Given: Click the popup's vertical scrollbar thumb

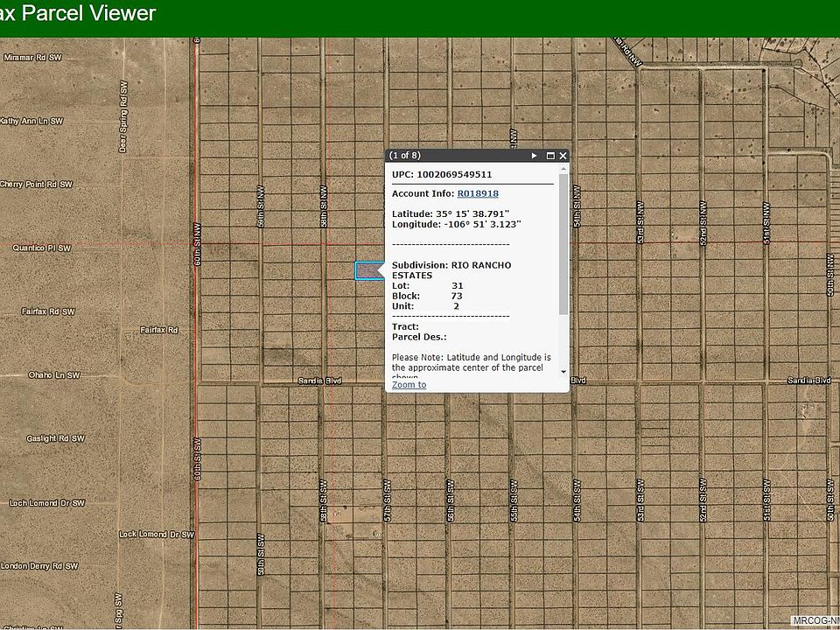Looking at the screenshot, I should click(x=563, y=245).
